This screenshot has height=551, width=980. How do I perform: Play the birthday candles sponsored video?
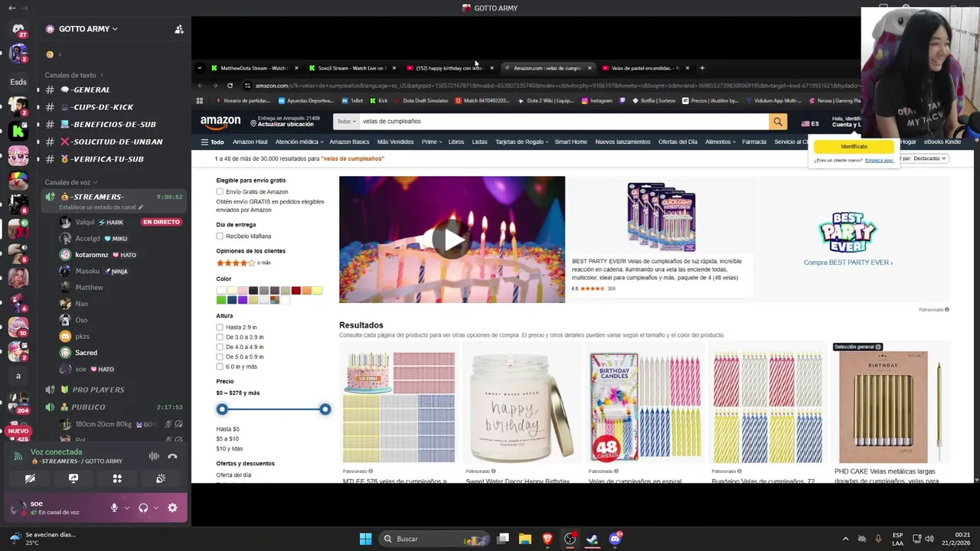452,240
